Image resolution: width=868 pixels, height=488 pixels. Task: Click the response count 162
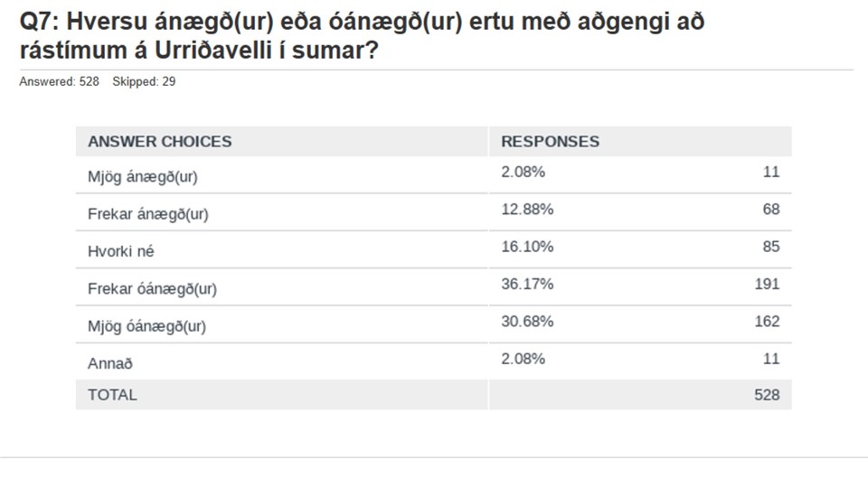pyautogui.click(x=767, y=322)
